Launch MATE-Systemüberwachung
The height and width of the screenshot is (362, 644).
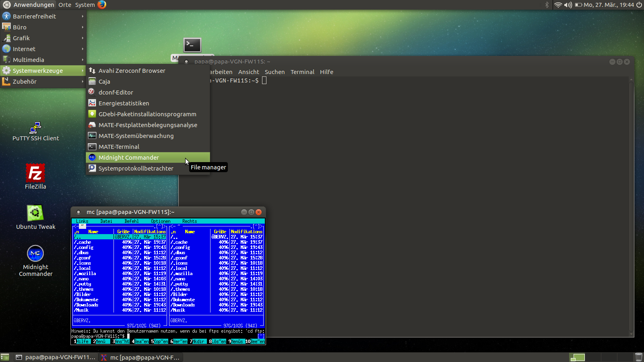148,136
